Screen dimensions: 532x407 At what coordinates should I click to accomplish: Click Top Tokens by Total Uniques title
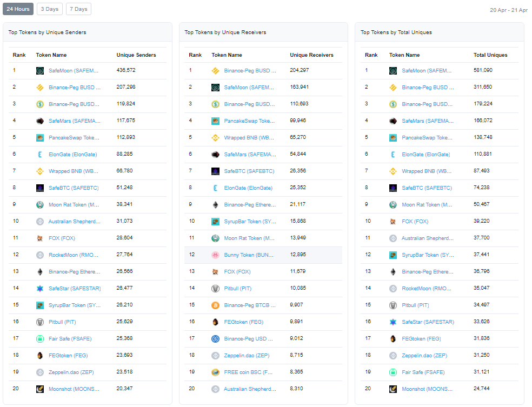[x=396, y=32]
